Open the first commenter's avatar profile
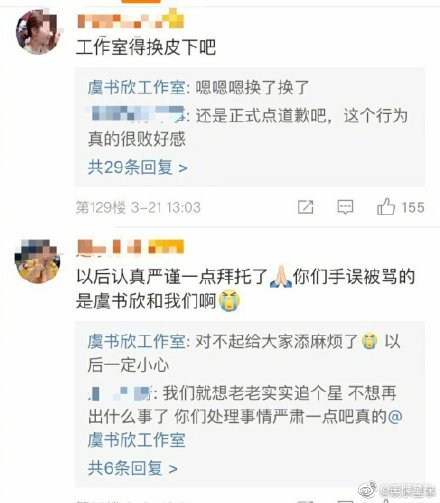The image size is (440, 503). [38, 32]
